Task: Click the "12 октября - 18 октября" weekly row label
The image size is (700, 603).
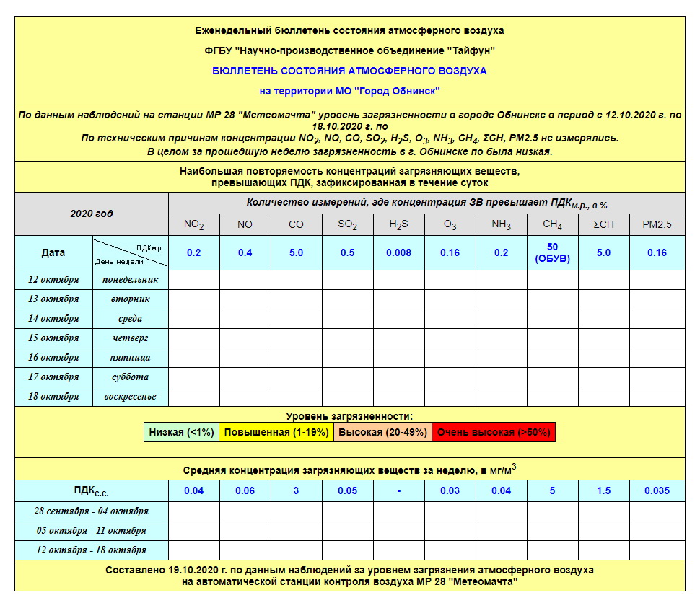Action: (x=91, y=550)
